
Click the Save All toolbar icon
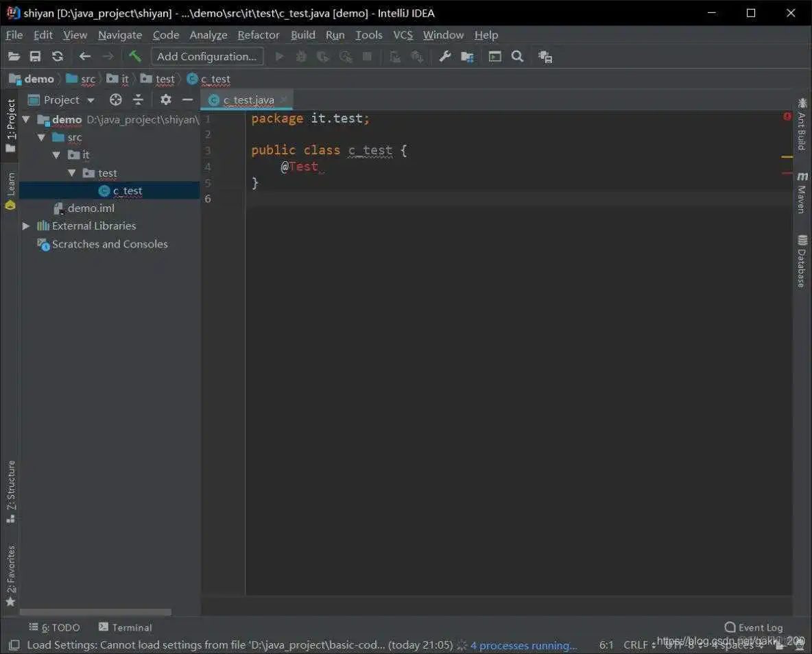point(35,56)
